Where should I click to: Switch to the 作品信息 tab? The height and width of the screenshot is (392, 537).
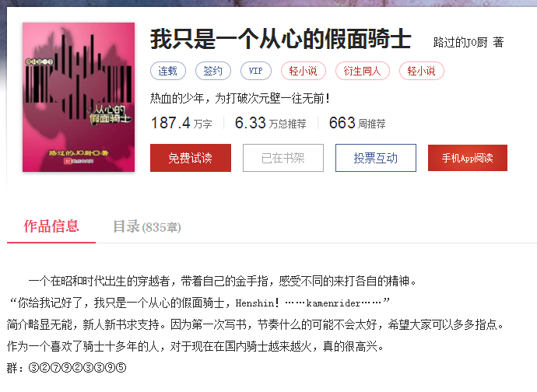click(x=51, y=226)
